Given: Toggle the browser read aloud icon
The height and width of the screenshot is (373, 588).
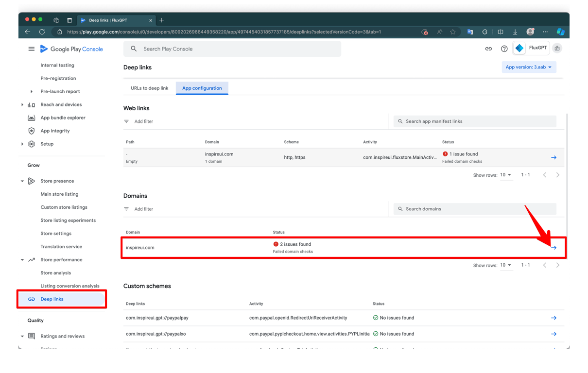Looking at the screenshot, I should click(439, 32).
